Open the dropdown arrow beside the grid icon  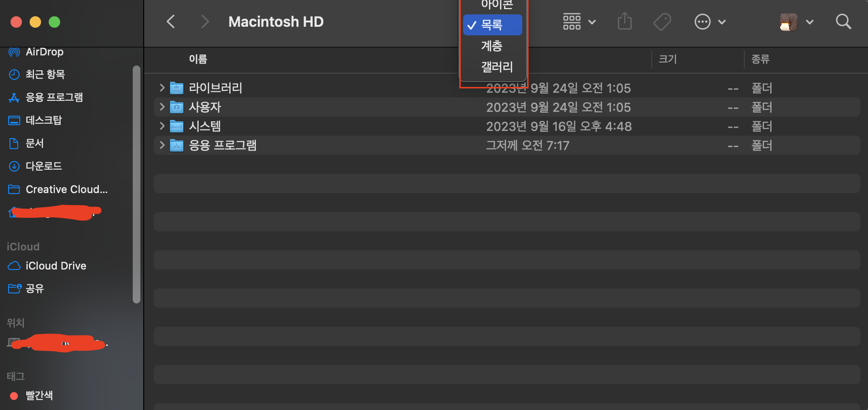point(592,22)
